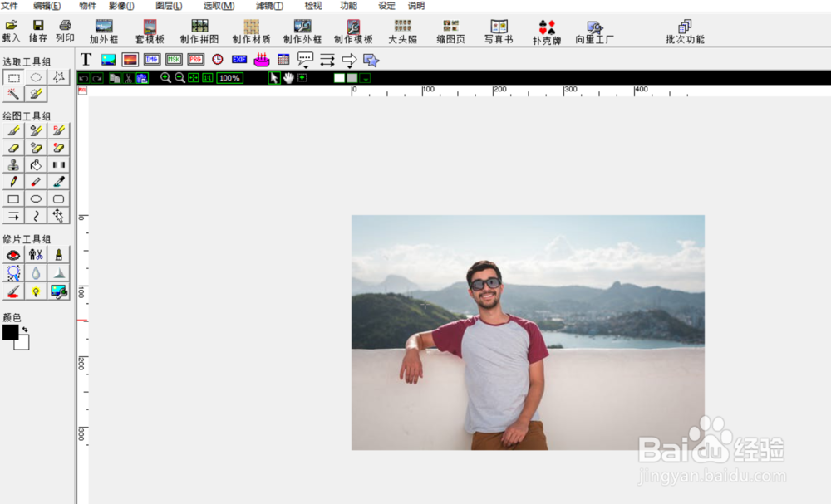Viewport: 831px width, 504px height.
Task: Select the water drop blur tool
Action: click(36, 273)
